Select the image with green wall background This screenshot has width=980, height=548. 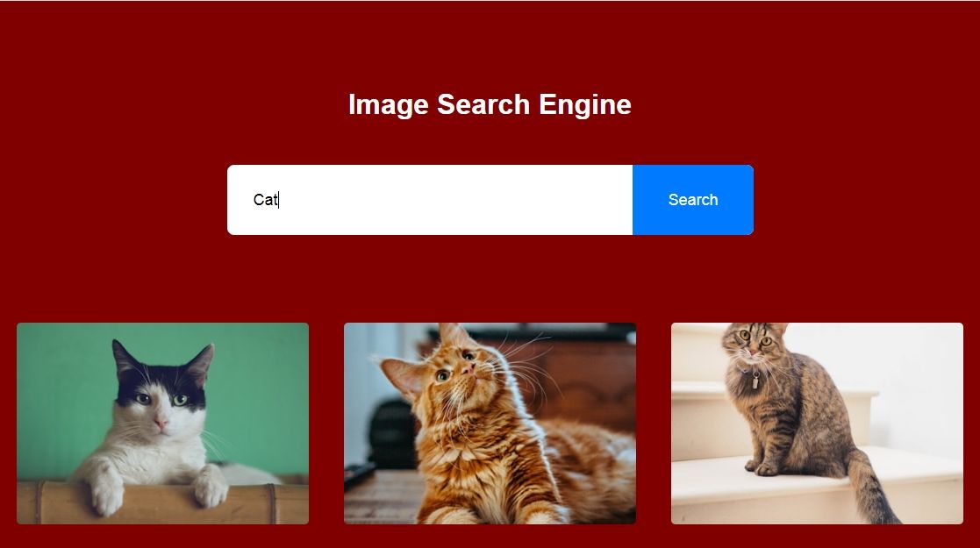pos(162,423)
